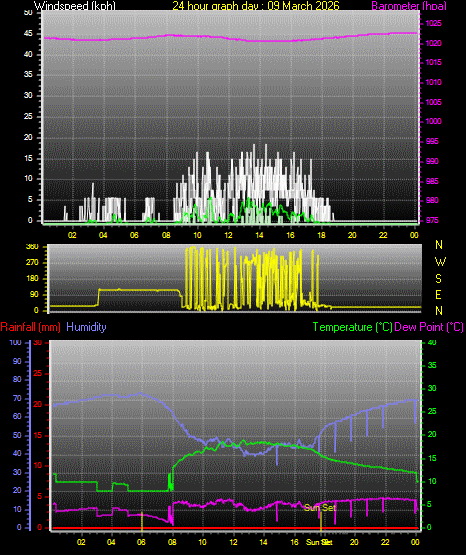Screen dimensions: 466x555
Task: Click the 'W' compass letter beside wind direction chart
Action: click(440, 262)
